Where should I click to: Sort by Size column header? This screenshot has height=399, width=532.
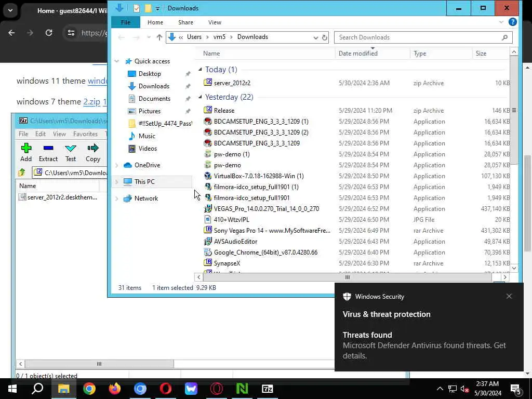click(481, 54)
